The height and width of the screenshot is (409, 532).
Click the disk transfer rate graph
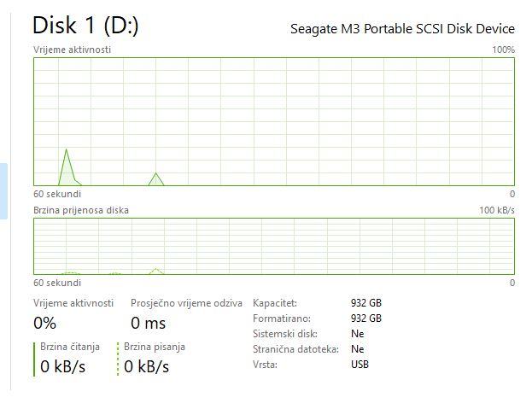273,246
